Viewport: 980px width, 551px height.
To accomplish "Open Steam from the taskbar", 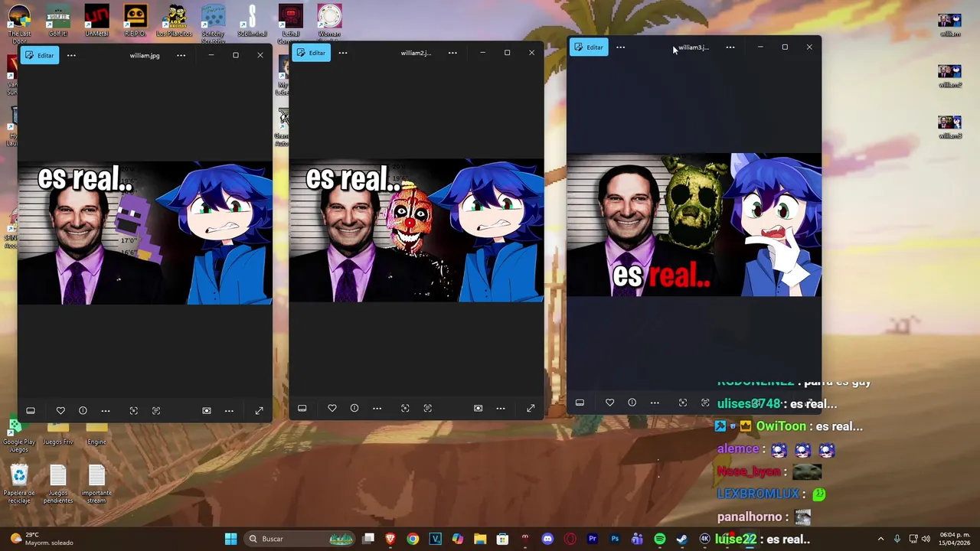I will 681,539.
